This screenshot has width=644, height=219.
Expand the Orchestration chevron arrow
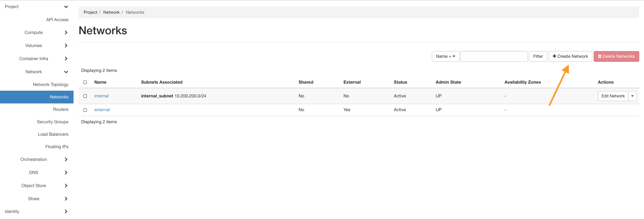(x=66, y=160)
